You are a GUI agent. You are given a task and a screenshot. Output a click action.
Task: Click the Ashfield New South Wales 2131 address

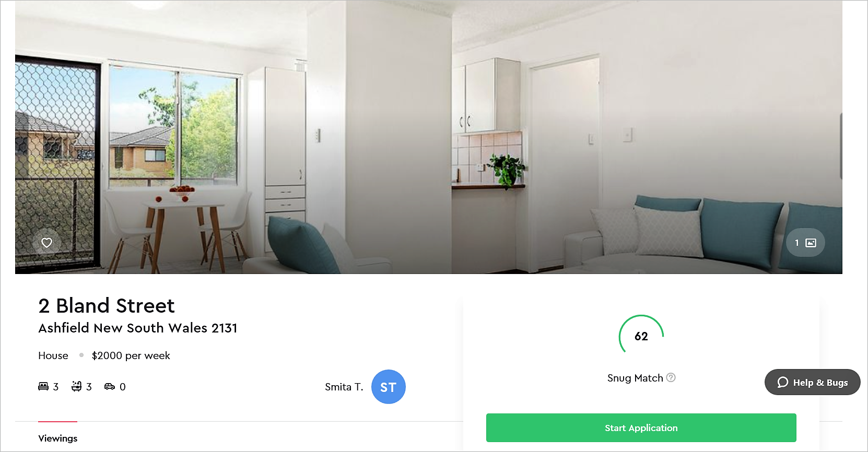[x=138, y=328]
